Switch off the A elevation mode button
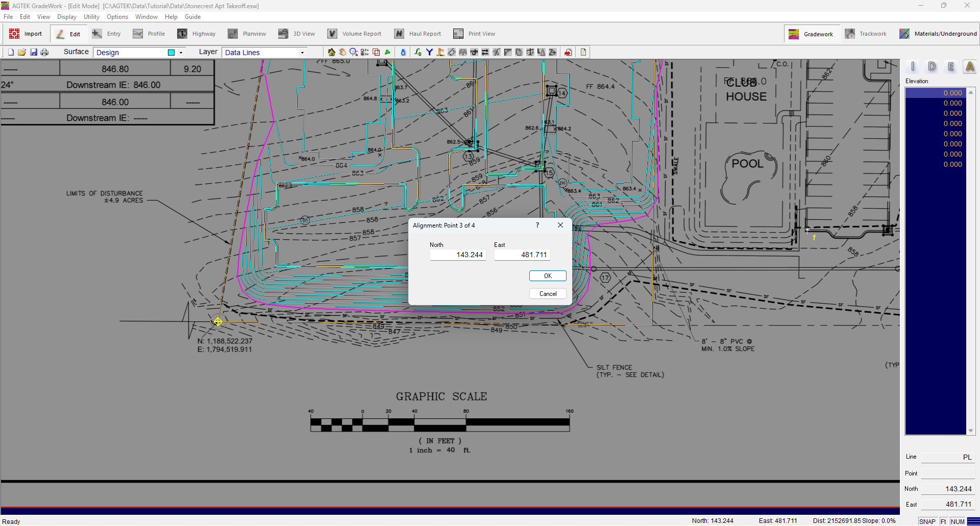980x526 pixels. [x=970, y=66]
